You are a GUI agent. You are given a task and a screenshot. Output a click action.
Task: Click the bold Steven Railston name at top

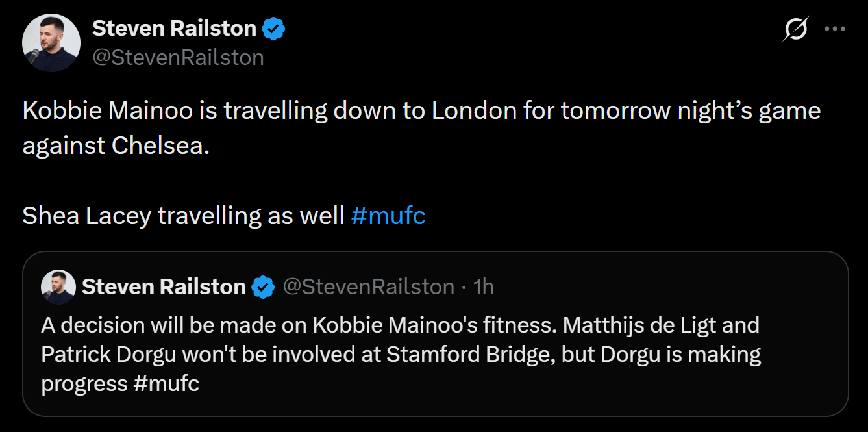point(174,29)
